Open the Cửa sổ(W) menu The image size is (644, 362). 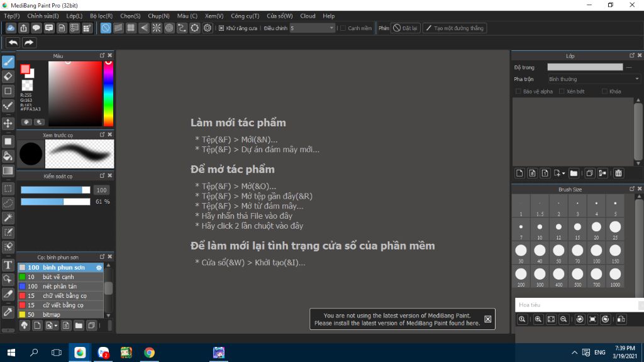280,16
